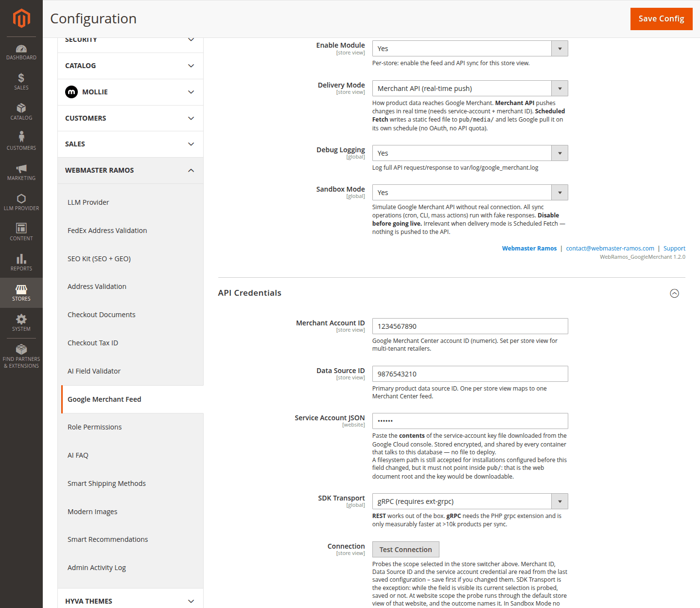Click the Save Config button
This screenshot has height=608, width=700.
(661, 19)
